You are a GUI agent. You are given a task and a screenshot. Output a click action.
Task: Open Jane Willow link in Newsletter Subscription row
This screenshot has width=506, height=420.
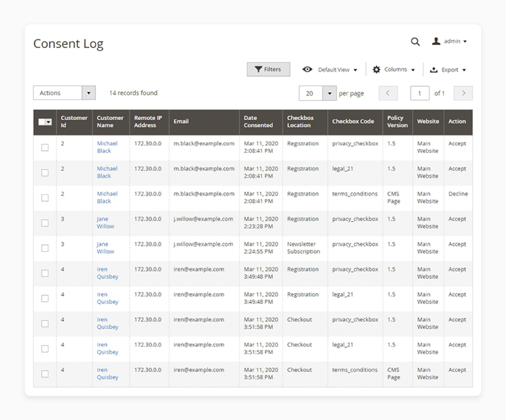(105, 248)
